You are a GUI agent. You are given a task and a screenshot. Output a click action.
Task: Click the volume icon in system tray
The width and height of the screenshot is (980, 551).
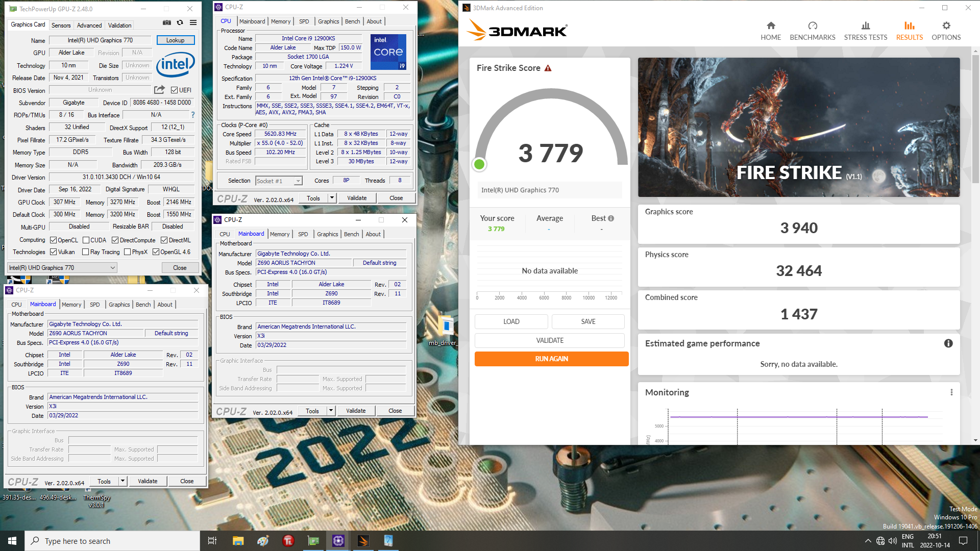(x=893, y=541)
